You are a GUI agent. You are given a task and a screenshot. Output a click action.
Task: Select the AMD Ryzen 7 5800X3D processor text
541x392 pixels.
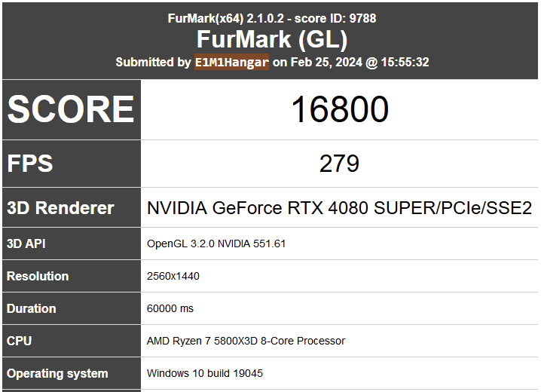coord(246,341)
